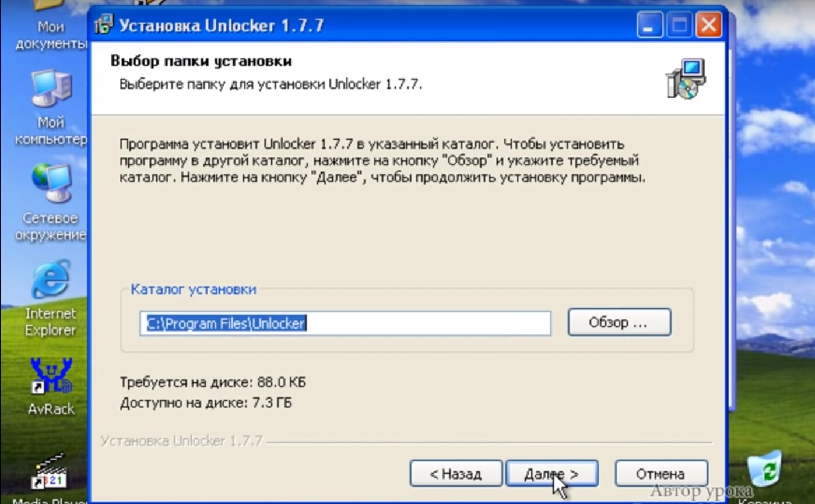Click the Установка Unlocker 1.7.7 title bar text
Viewport: 815px width, 504px height.
coord(221,26)
